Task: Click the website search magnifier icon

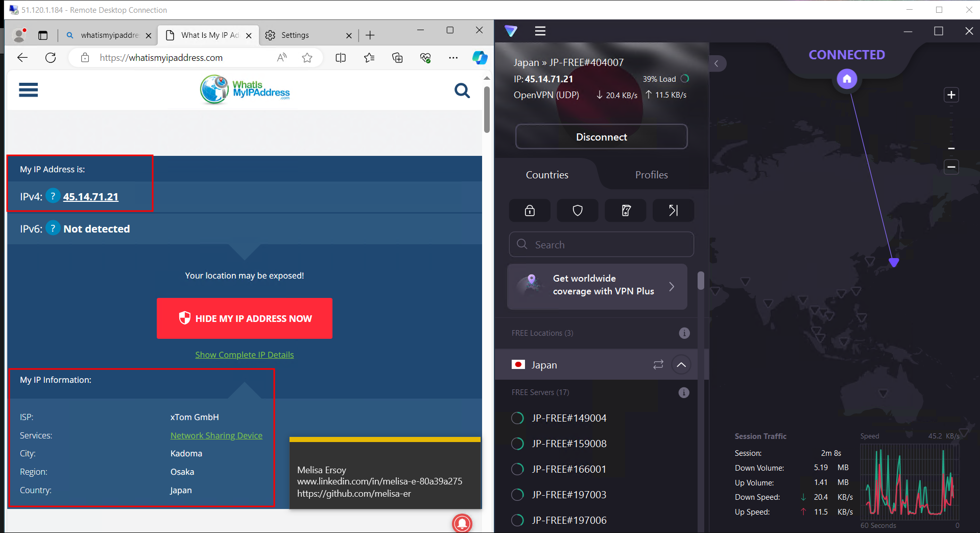Action: (462, 90)
